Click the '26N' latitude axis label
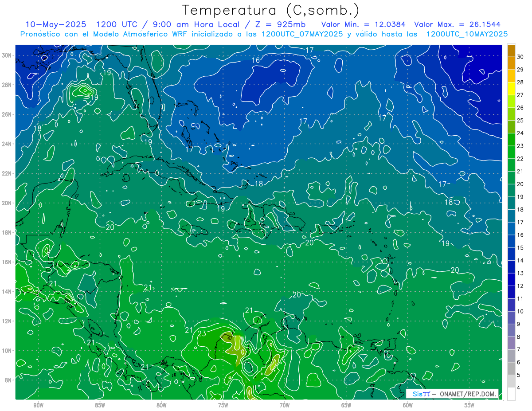Image resolution: width=532 pixels, height=411 pixels. 7,114
